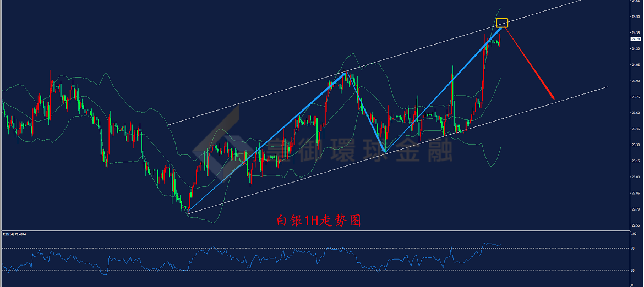Viewport: 644px width, 287px height.
Task: Click the 23.30 price axis label
Action: [x=636, y=145]
